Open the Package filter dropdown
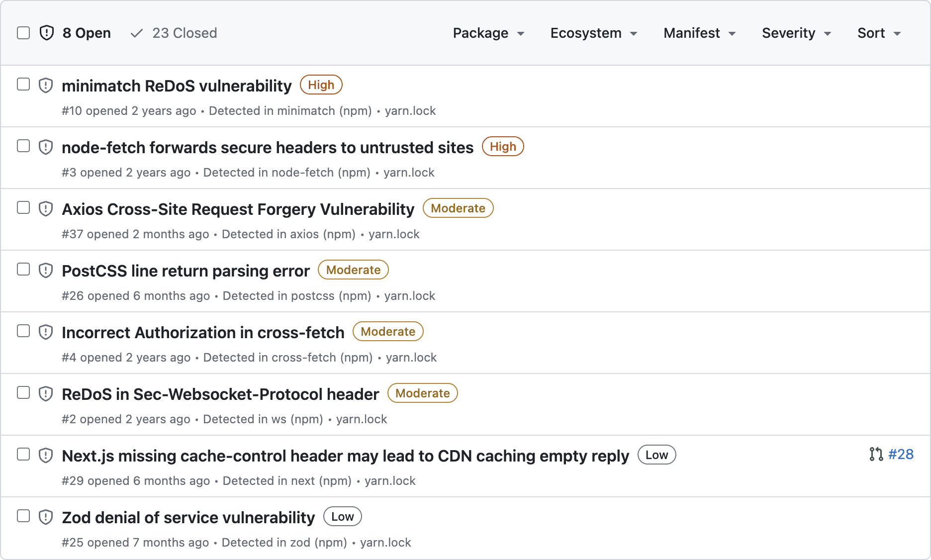 click(488, 33)
